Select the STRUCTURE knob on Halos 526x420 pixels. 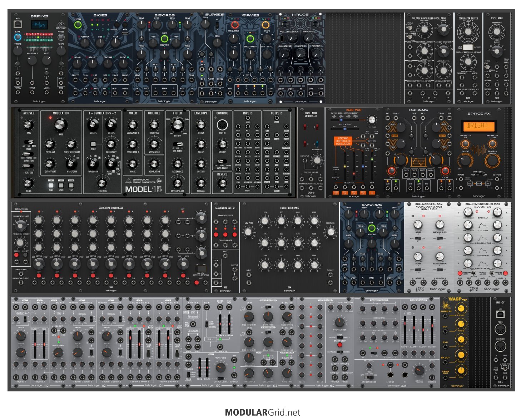click(x=308, y=38)
